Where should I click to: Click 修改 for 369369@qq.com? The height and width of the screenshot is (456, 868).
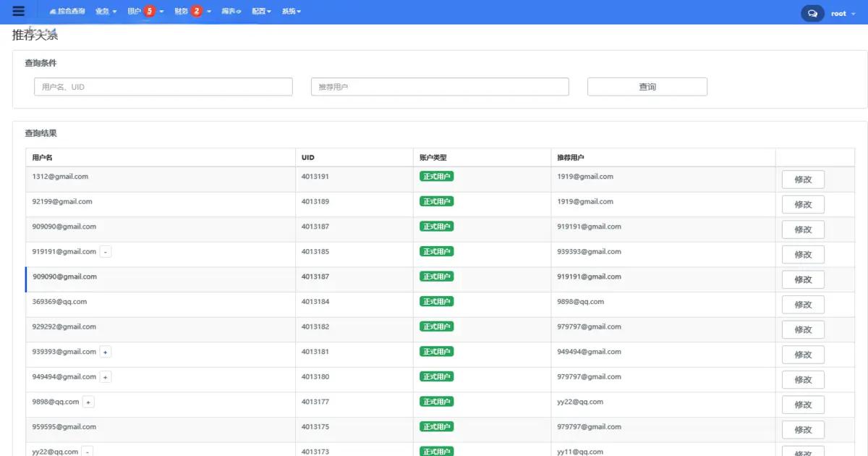click(x=803, y=304)
